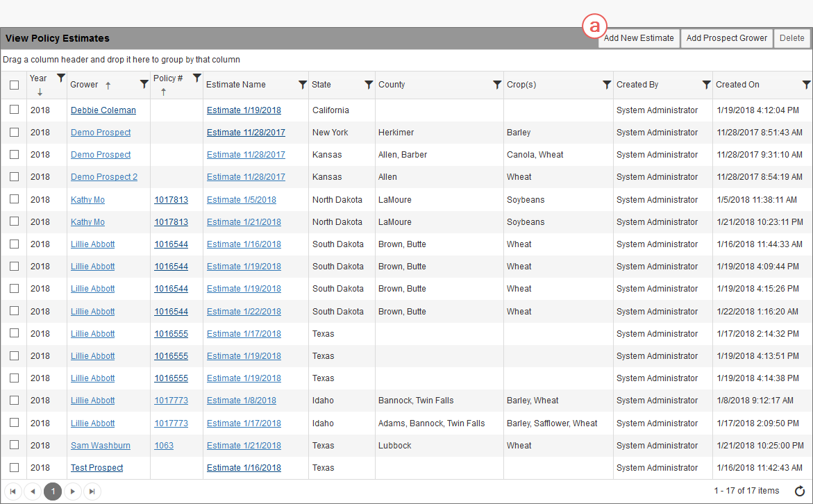
Task: Open the Demo Prospect 2 grower link
Action: point(104,177)
